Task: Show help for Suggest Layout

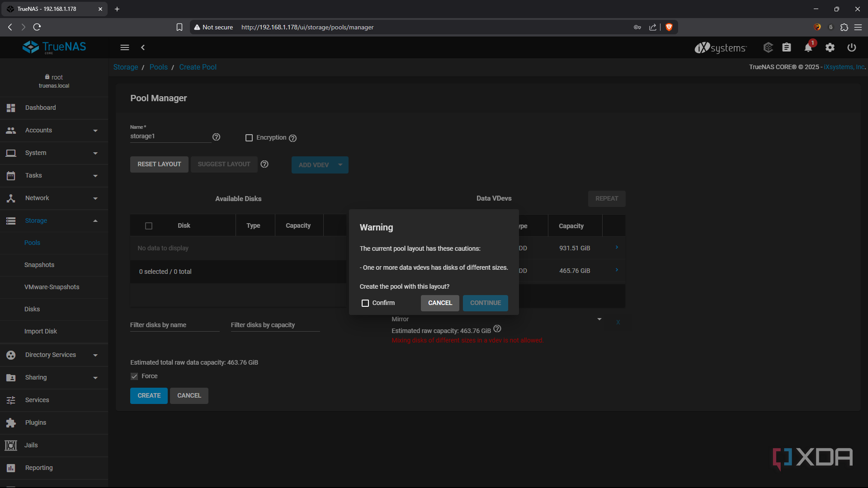Action: [x=264, y=164]
